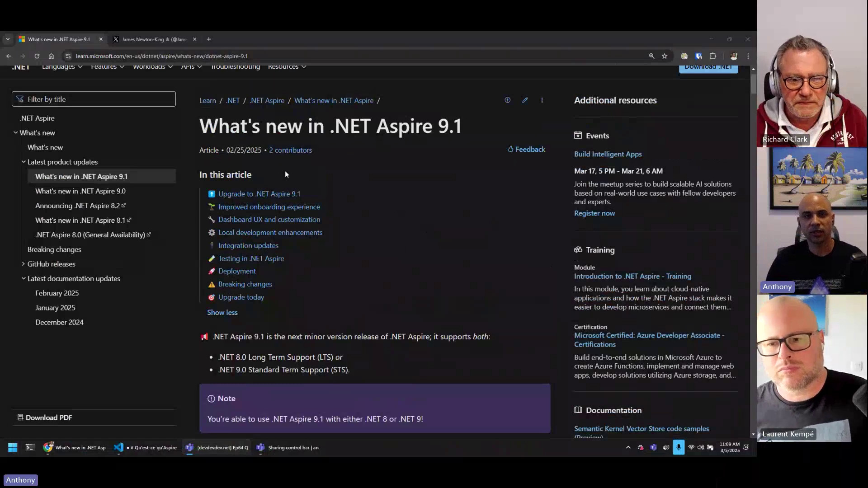Open browser zoom magnifier icon in address bar

pyautogui.click(x=651, y=56)
